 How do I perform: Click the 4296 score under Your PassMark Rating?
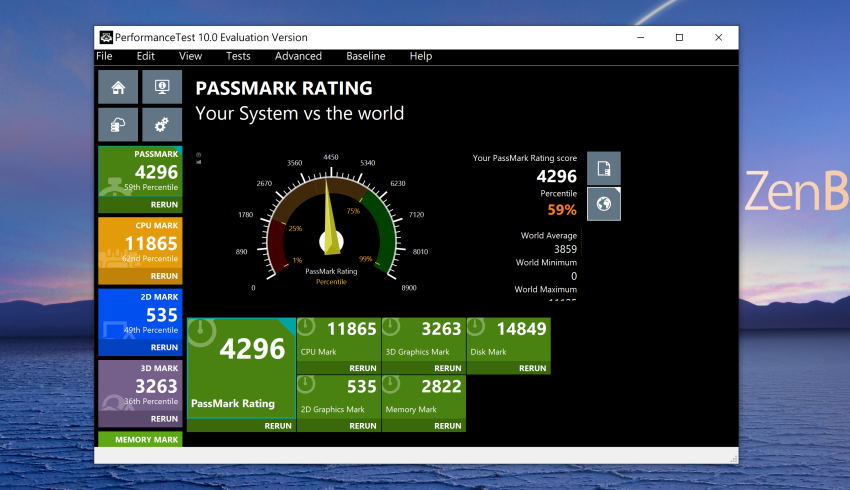(557, 176)
